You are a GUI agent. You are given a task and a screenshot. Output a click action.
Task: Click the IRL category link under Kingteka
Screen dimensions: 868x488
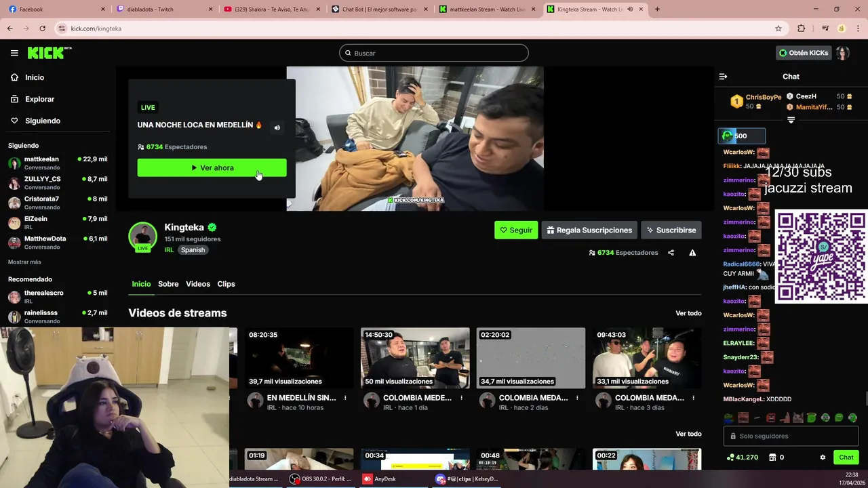169,250
